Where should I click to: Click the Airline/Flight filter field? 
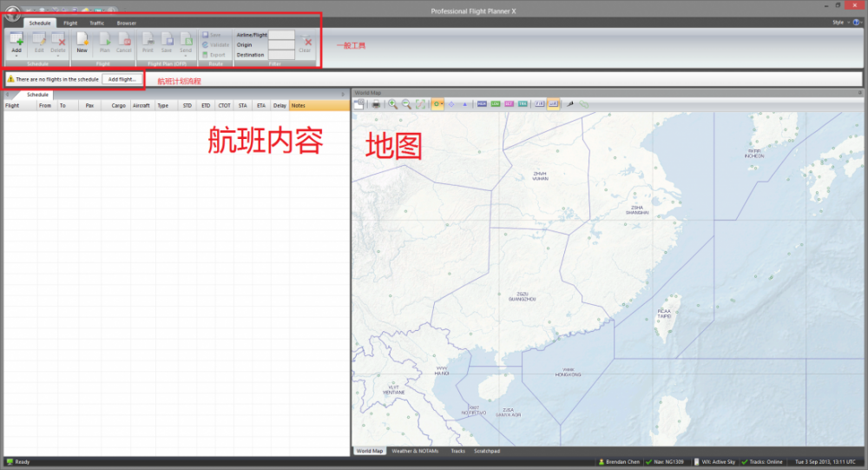click(x=281, y=35)
